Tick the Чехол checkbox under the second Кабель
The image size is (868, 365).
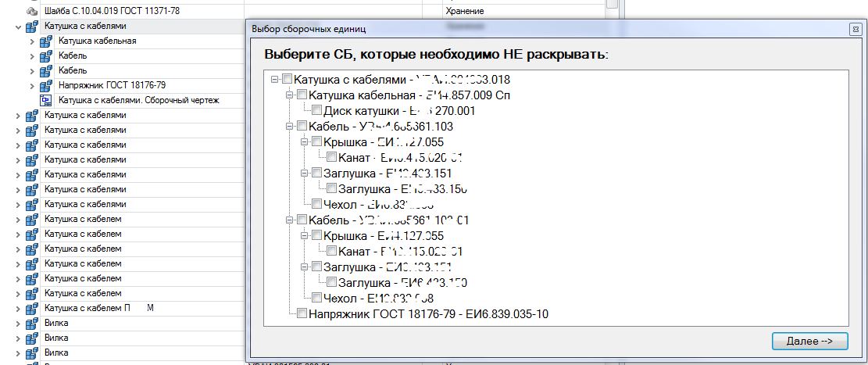316,298
